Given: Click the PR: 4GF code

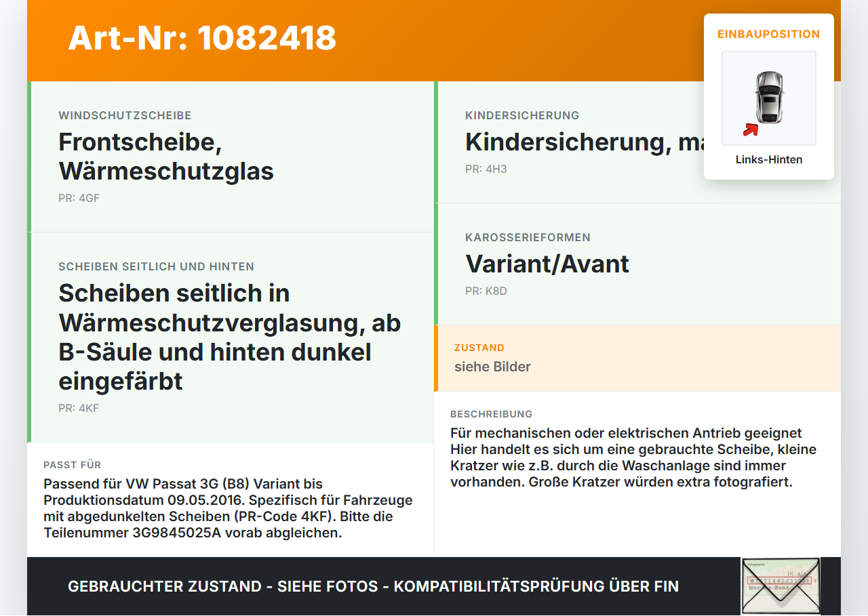Looking at the screenshot, I should pyautogui.click(x=79, y=199).
